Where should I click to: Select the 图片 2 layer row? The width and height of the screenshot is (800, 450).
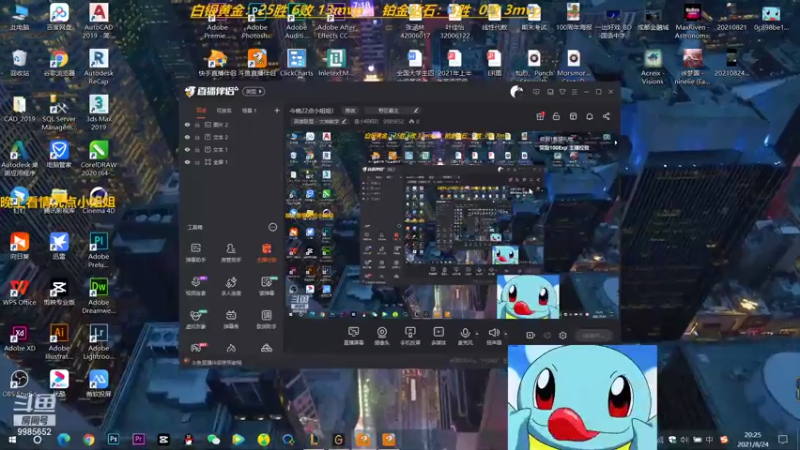pyautogui.click(x=232, y=124)
